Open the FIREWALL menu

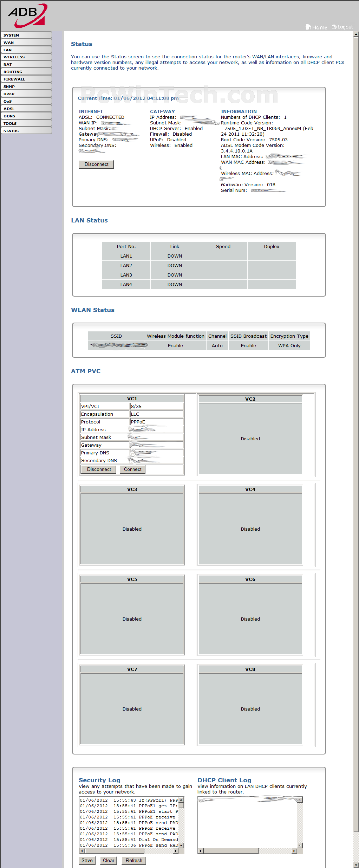coord(26,79)
